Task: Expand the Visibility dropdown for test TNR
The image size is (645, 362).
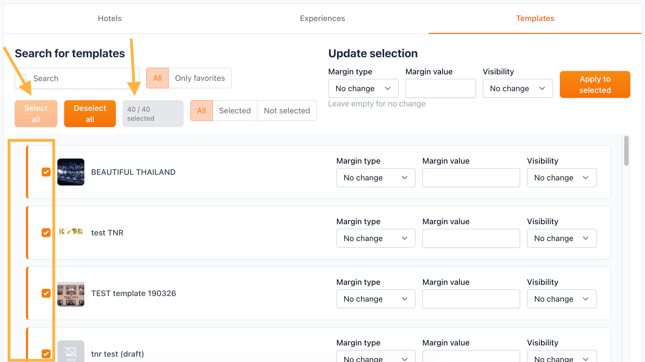Action: [x=561, y=238]
